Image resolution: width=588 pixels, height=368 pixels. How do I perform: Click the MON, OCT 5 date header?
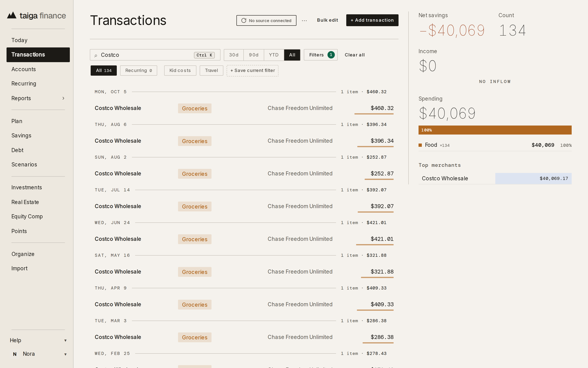coord(111,92)
